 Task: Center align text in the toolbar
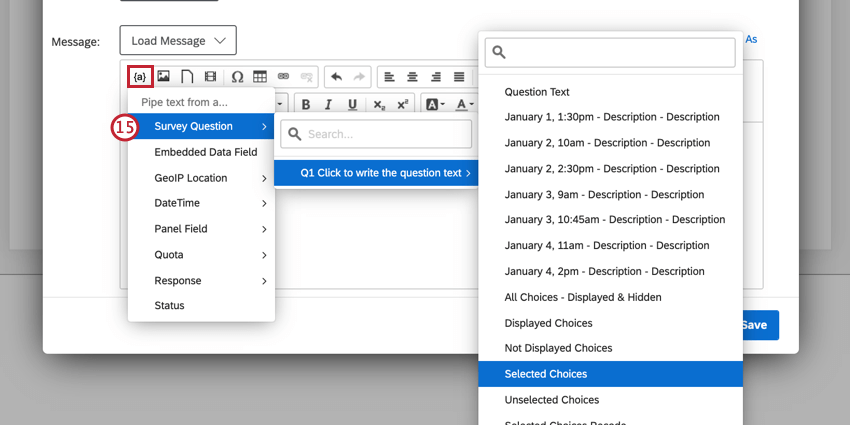[x=411, y=76]
